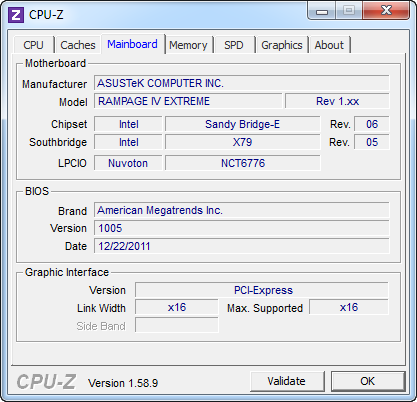Click the Rev 1.xx model revision field
Viewport: 417px width, 402px height.
pos(337,101)
